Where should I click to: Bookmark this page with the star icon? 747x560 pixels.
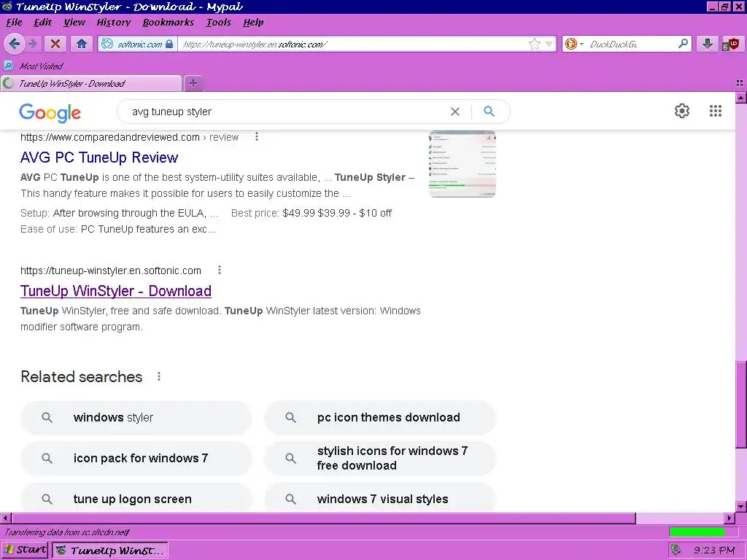pyautogui.click(x=535, y=44)
